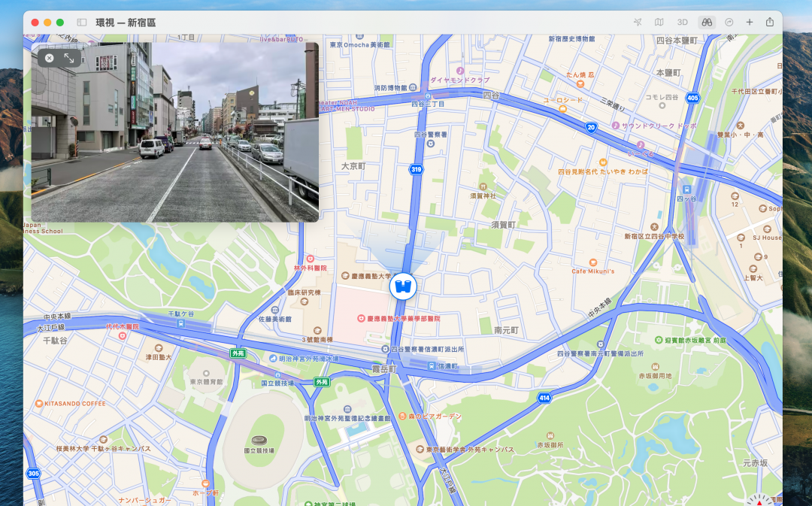The height and width of the screenshot is (506, 812).
Task: Toggle the Look Around binoculars toolbar button
Action: click(x=707, y=23)
